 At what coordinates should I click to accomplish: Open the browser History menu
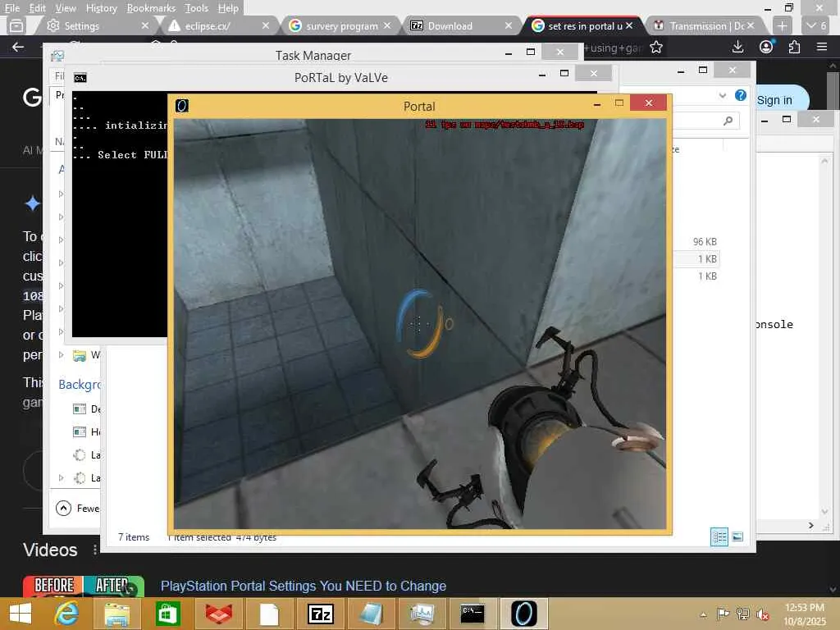click(101, 8)
